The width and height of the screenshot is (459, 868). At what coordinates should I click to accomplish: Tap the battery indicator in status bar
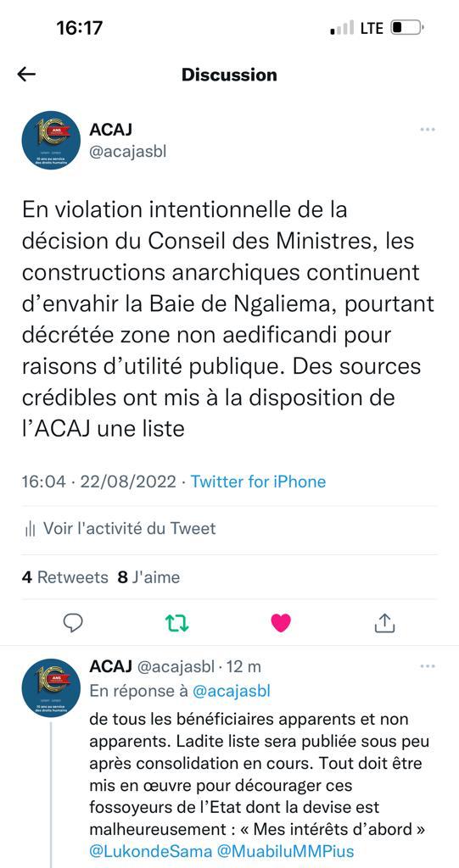[407, 27]
